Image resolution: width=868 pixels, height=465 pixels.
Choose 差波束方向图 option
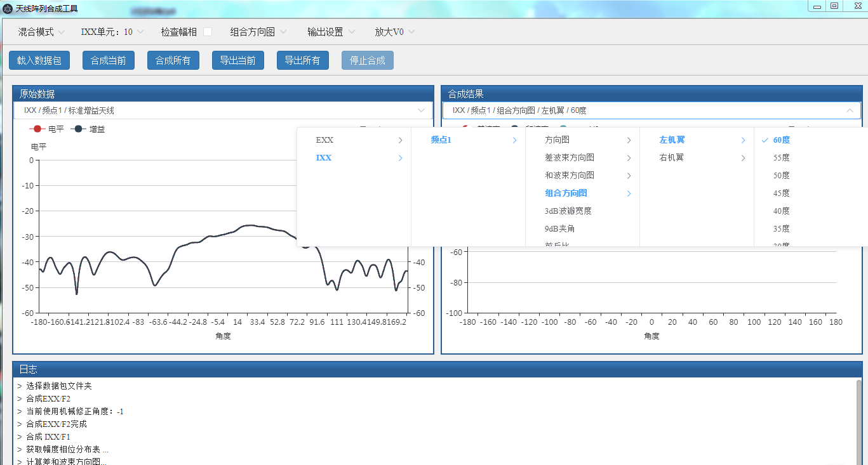pos(582,158)
